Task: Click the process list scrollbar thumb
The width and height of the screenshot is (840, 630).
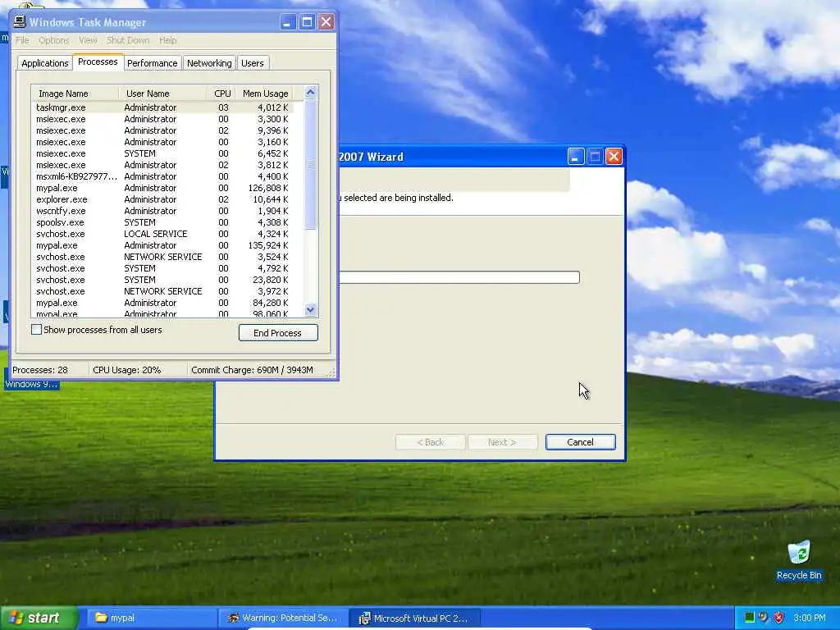Action: (x=310, y=164)
